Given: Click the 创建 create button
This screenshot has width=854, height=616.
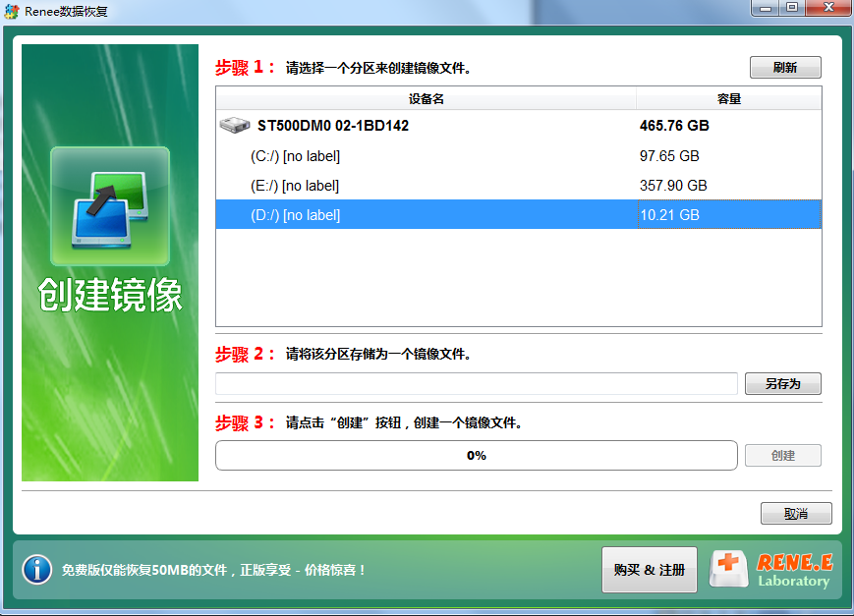Looking at the screenshot, I should click(782, 455).
